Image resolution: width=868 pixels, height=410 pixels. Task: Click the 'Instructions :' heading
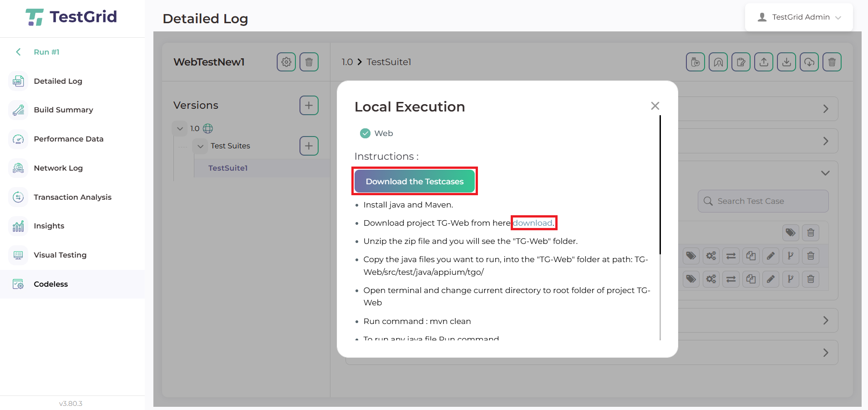click(x=386, y=157)
